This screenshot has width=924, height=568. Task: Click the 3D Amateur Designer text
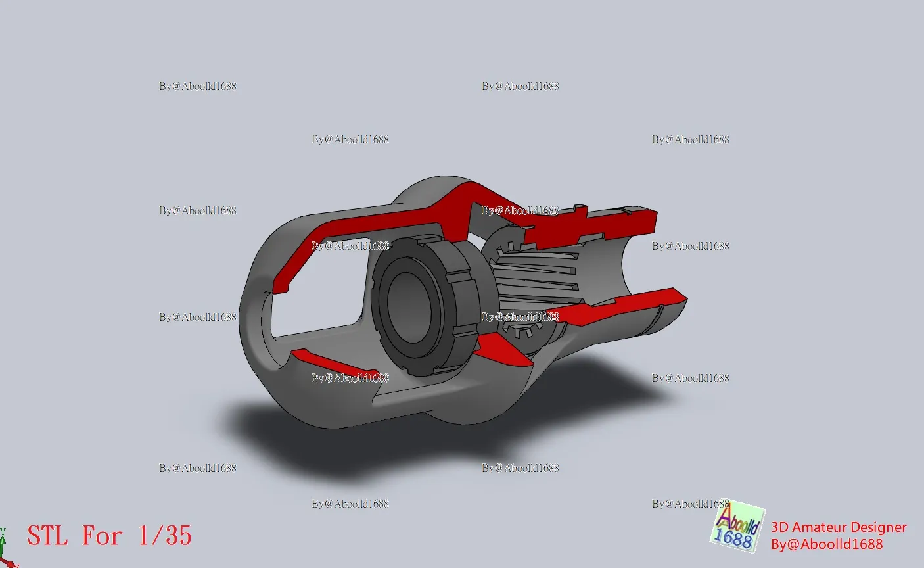[838, 527]
